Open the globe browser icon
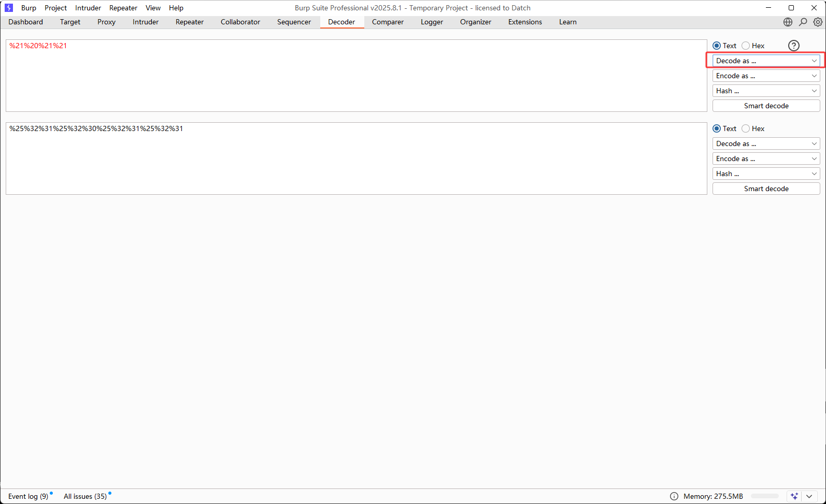 coord(788,22)
